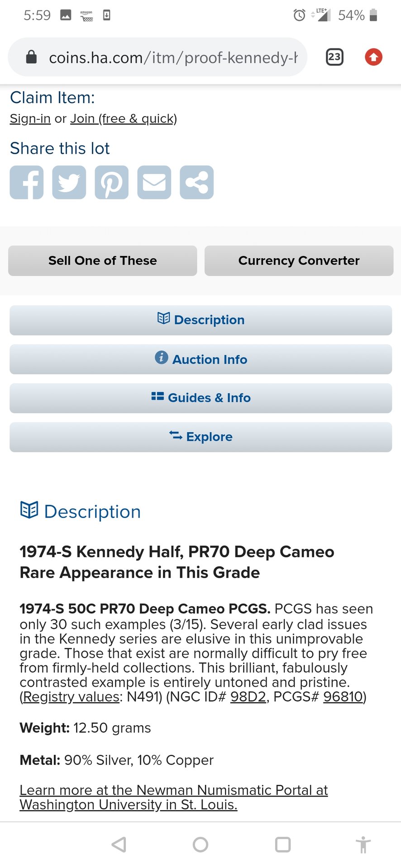
Task: Tap the Android back navigation button
Action: click(119, 844)
